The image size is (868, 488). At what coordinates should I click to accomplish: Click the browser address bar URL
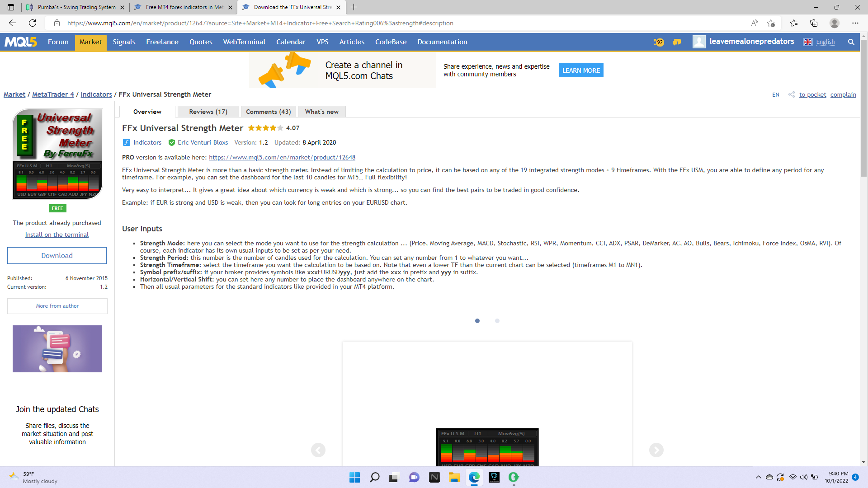(260, 23)
